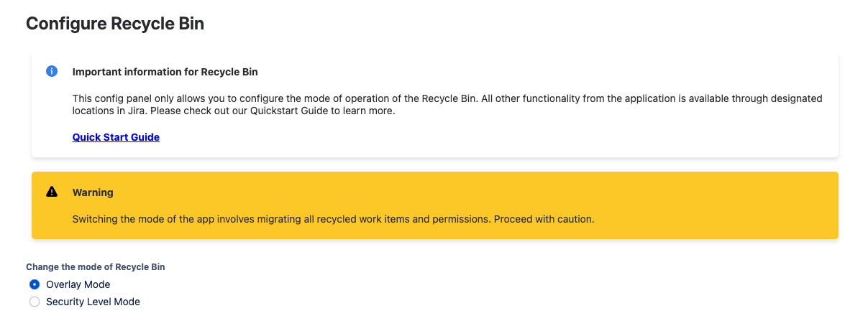Click the blue info circle icon
The height and width of the screenshot is (321, 868).
[52, 72]
